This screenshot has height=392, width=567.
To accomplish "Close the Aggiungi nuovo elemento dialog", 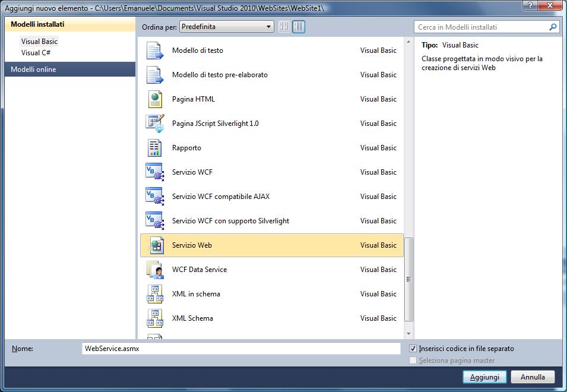I will tap(550, 5).
